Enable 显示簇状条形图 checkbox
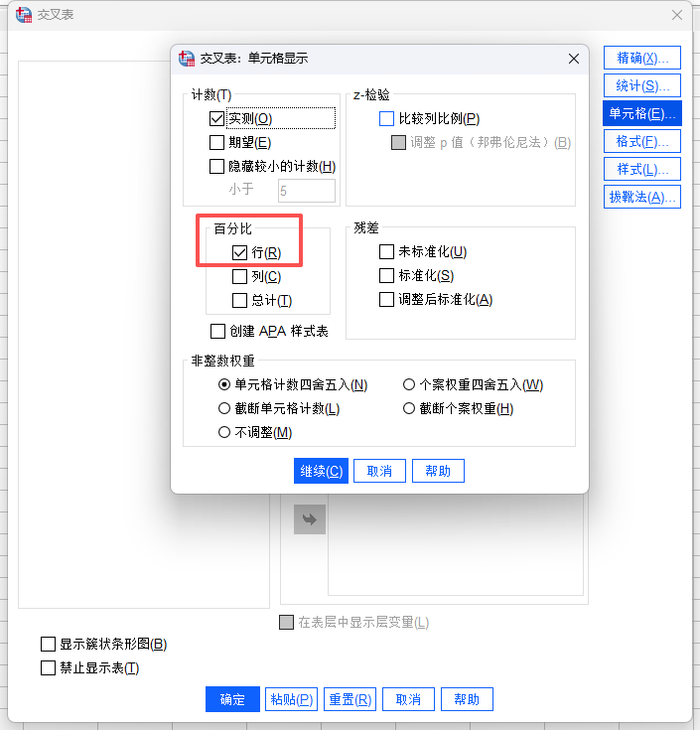 [48, 645]
